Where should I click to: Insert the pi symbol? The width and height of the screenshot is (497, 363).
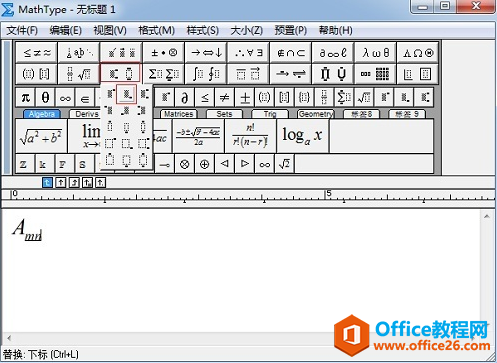pyautogui.click(x=26, y=98)
